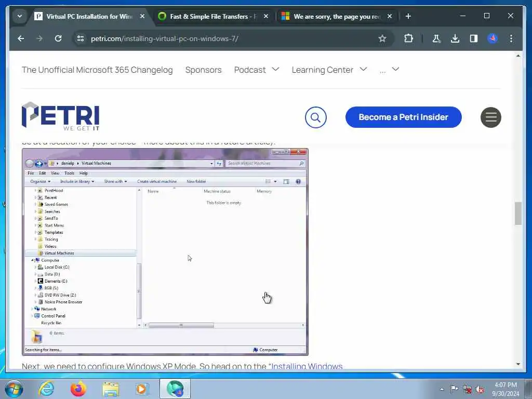532x399 pixels.
Task: Expand the more menu ellipsis
Action: tap(389, 70)
